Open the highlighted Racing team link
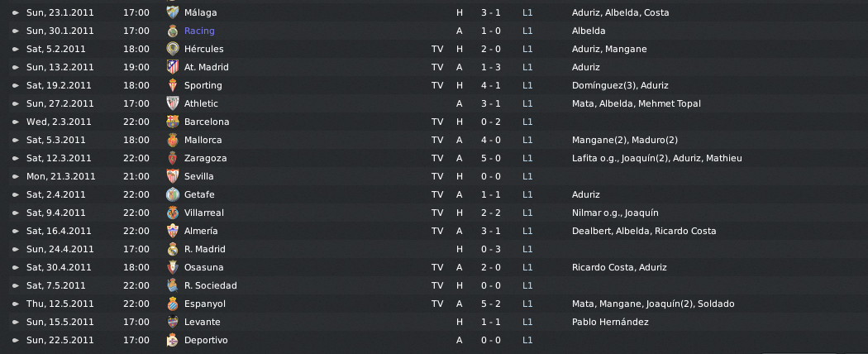The height and width of the screenshot is (354, 868). (199, 31)
